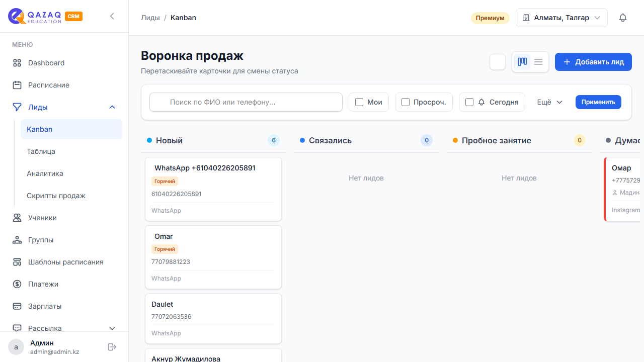Click the Ученики people icon

17,218
